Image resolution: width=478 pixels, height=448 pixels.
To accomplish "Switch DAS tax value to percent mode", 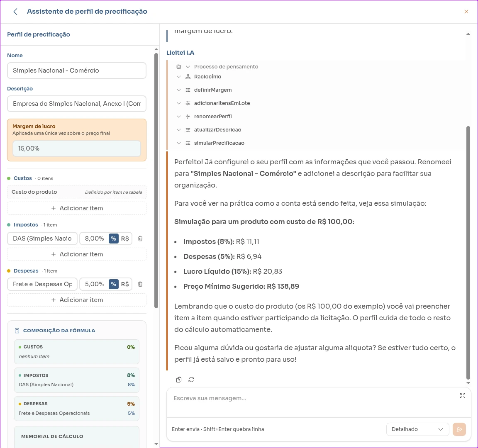I will [113, 239].
